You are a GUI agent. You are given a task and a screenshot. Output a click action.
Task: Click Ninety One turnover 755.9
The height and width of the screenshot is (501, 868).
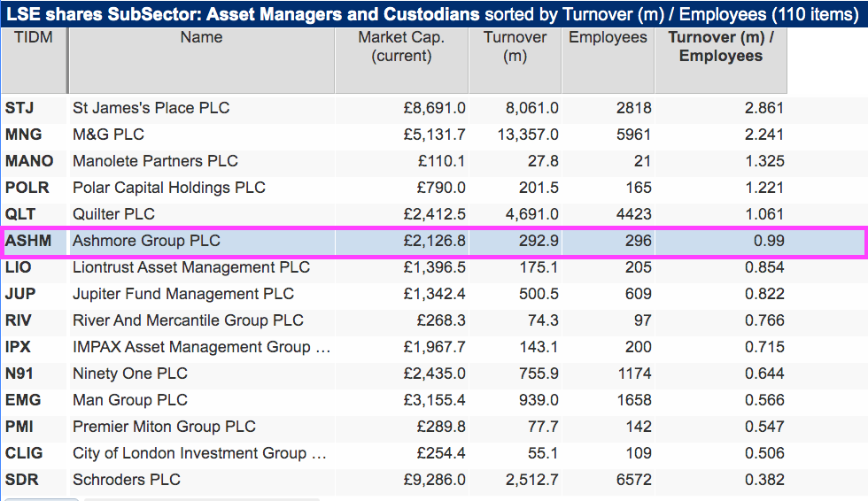point(539,374)
